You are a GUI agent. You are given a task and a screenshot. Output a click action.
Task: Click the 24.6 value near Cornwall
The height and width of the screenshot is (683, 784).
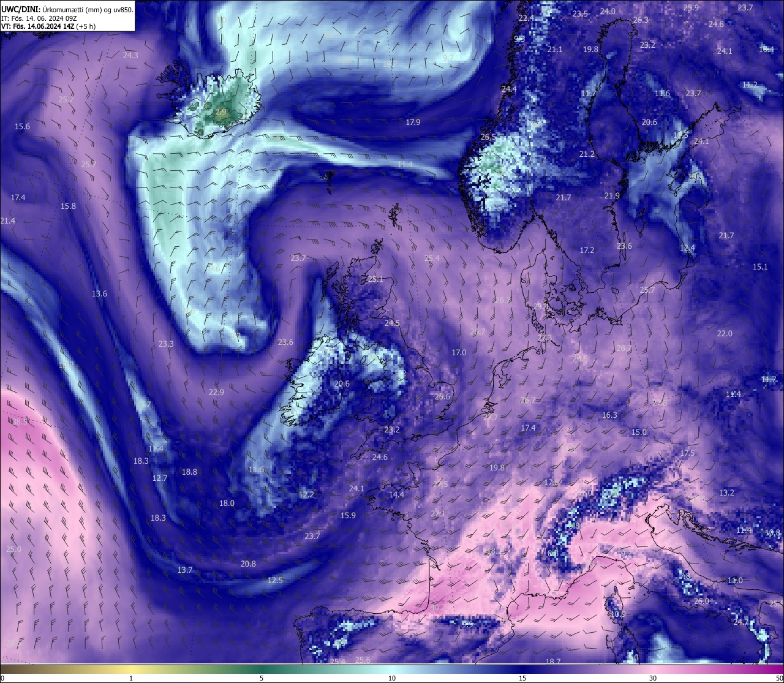click(x=380, y=457)
